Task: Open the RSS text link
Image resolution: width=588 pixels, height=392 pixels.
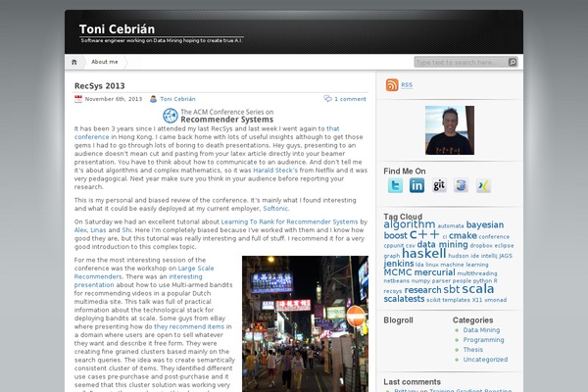Action: pos(407,85)
